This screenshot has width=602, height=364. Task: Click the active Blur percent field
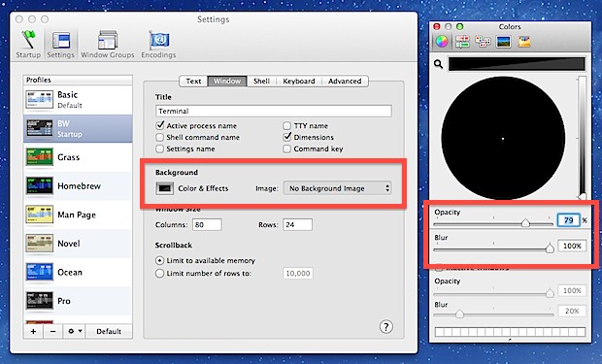572,246
